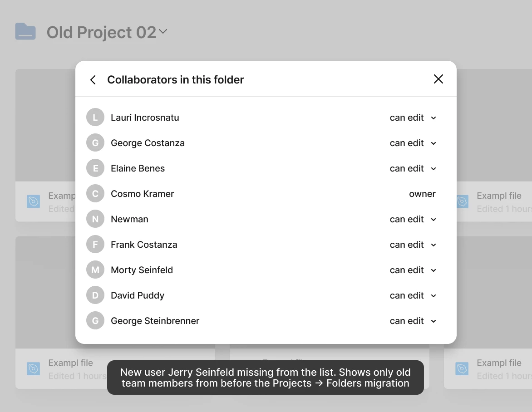
Task: Click Morty Seinfeld's M avatar
Action: [x=95, y=270]
